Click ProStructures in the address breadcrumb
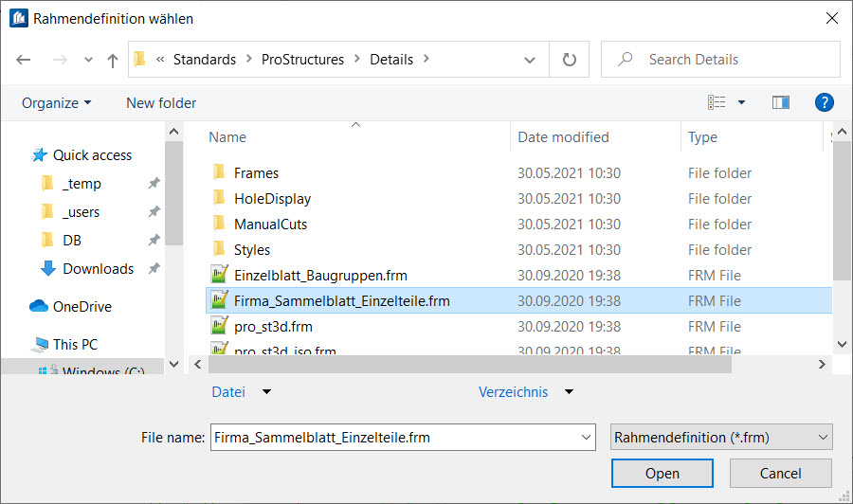Image resolution: width=853 pixels, height=504 pixels. tap(302, 60)
